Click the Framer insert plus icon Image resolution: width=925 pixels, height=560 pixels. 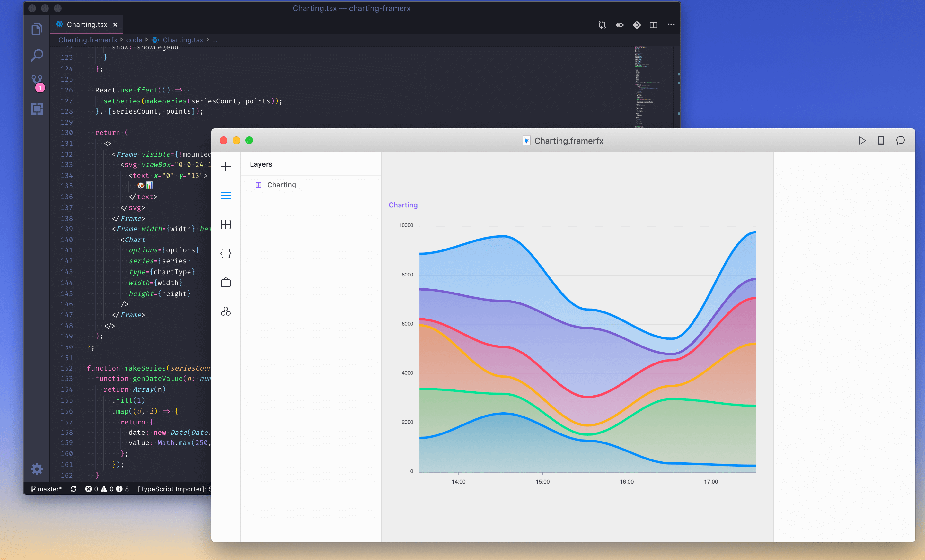[225, 167]
